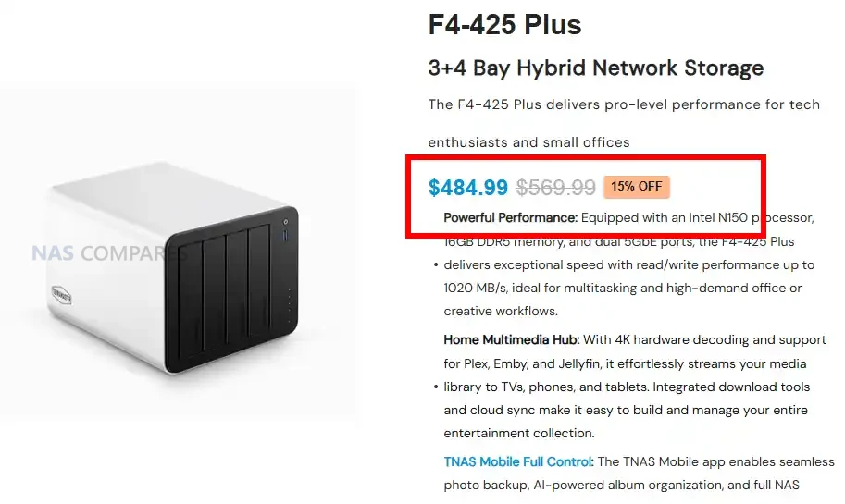
Task: Open the TNAS Mobile Full Control link
Action: pyautogui.click(x=517, y=461)
